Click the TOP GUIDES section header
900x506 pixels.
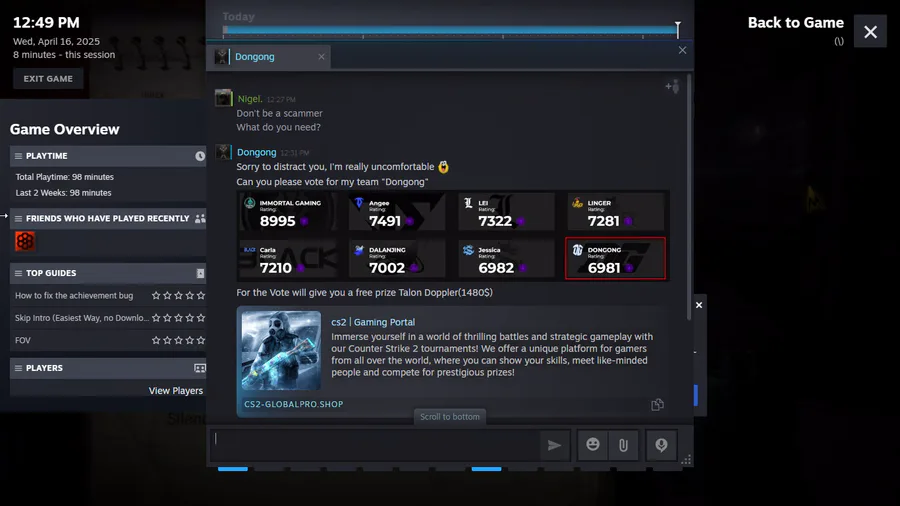tap(108, 273)
